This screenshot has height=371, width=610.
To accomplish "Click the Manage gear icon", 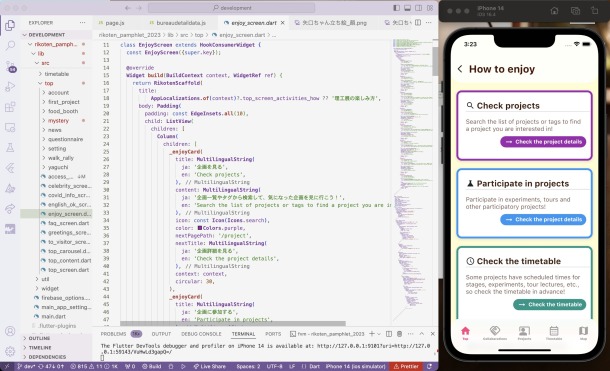I will click(11, 351).
